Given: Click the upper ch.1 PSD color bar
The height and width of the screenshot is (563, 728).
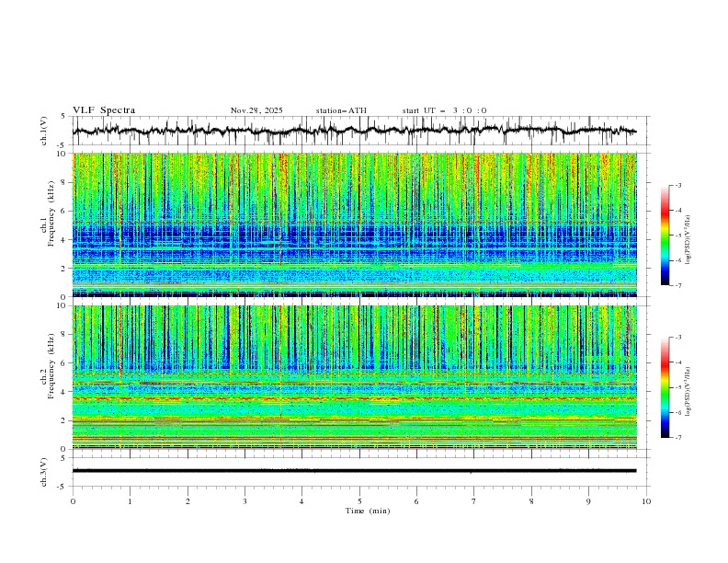Looking at the screenshot, I should (665, 236).
